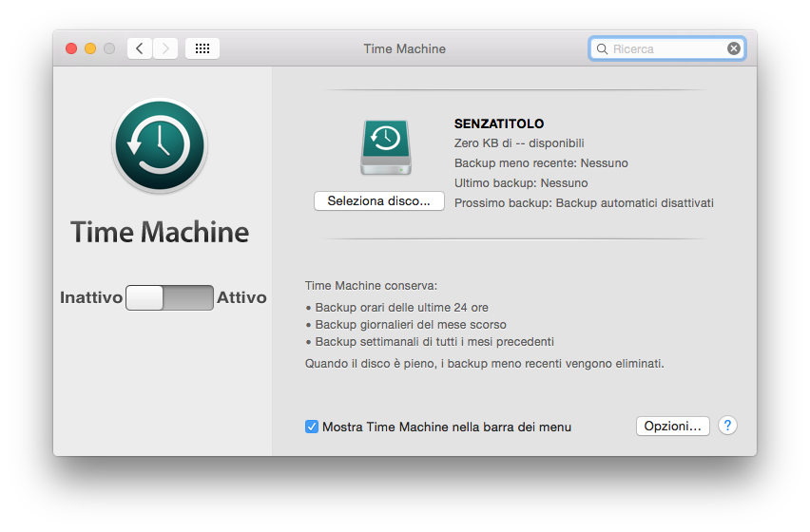This screenshot has height=532, width=810.
Task: Toggle the Time Machine Inattivo/Attivo switch
Action: pos(169,297)
